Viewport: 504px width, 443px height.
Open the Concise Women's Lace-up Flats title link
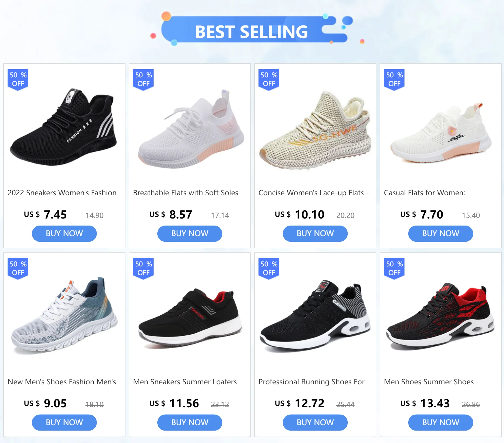(314, 193)
